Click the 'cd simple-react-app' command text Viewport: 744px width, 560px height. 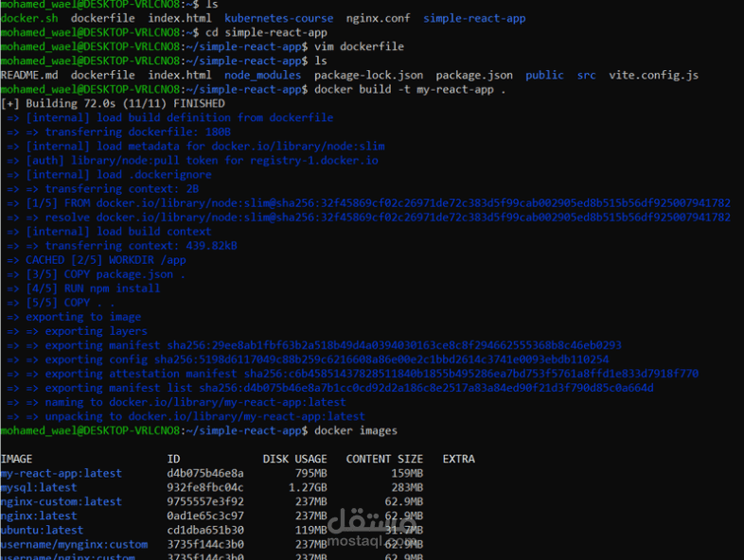tap(266, 33)
